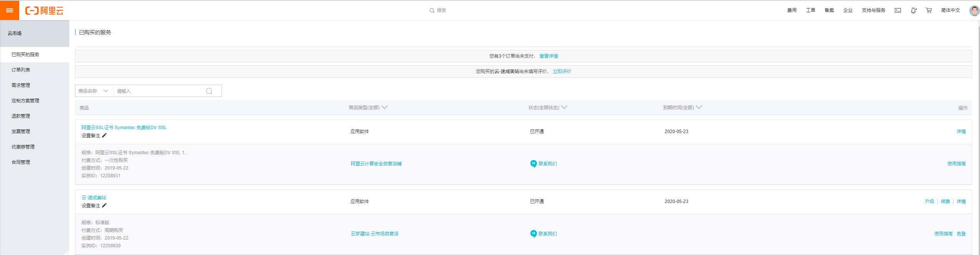Open the 商品名称 search type dropdown
The image size is (980, 255).
coord(94,91)
